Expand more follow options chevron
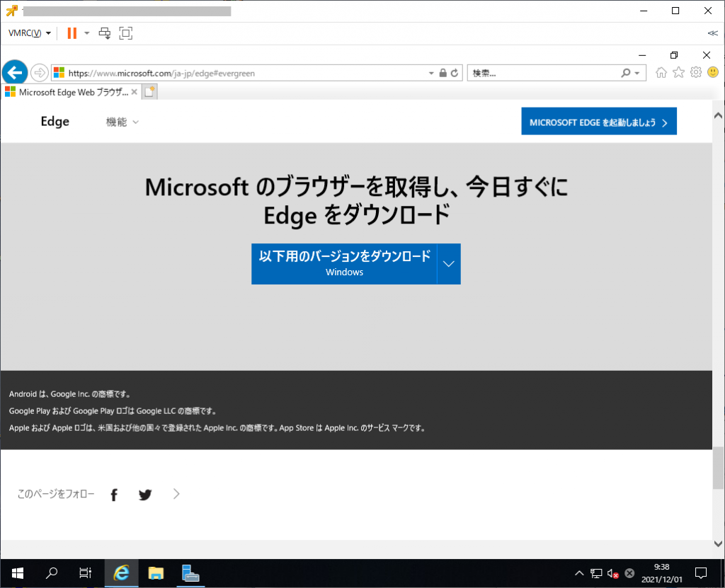The height and width of the screenshot is (588, 725). pyautogui.click(x=176, y=494)
